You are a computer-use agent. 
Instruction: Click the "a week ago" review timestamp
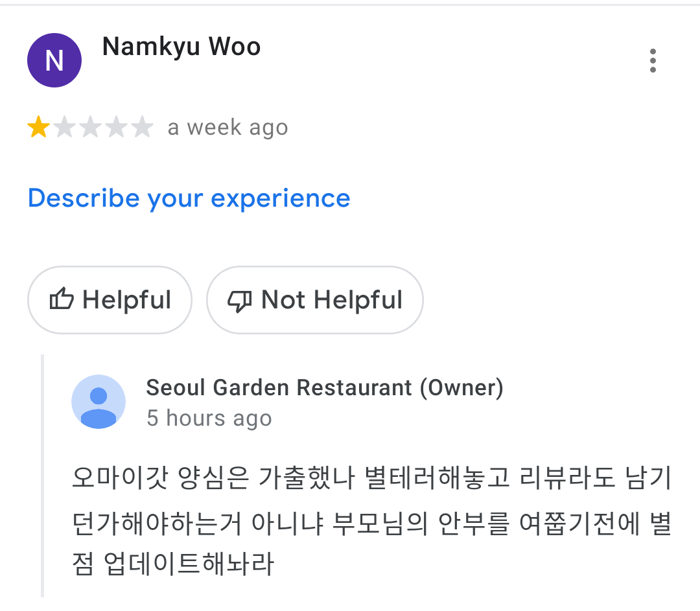227,128
